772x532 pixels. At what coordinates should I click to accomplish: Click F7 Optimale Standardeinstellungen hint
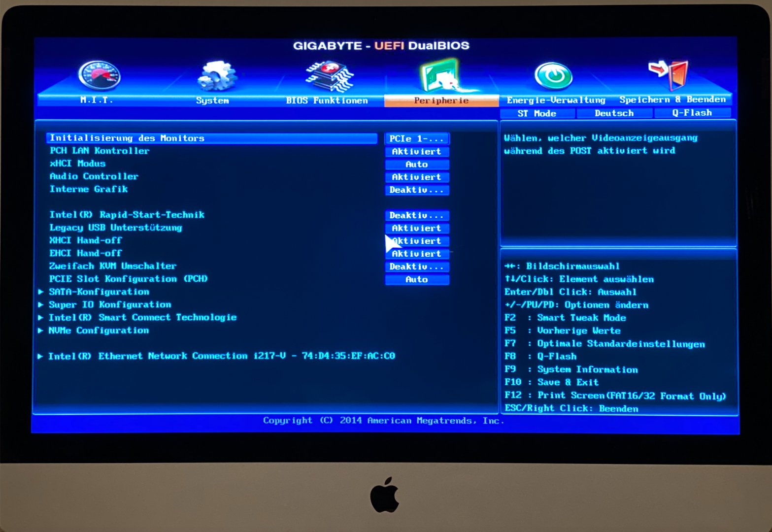click(x=604, y=344)
